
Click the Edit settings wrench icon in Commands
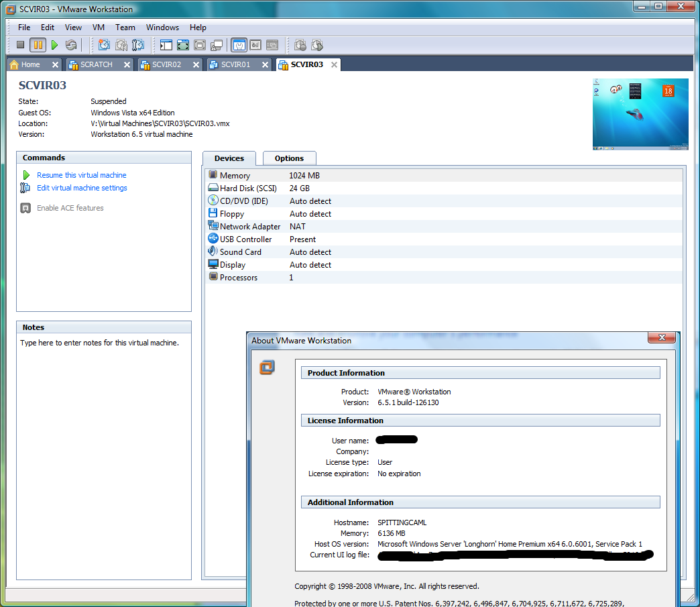pos(25,188)
